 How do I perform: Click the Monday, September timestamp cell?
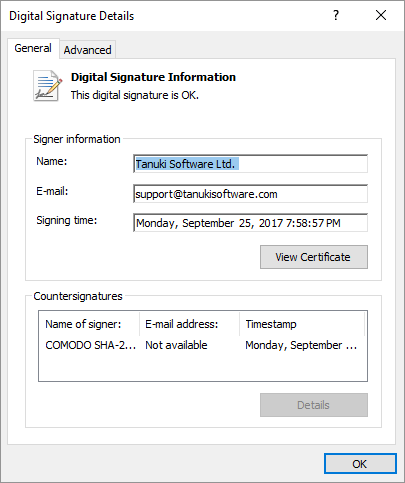301,345
